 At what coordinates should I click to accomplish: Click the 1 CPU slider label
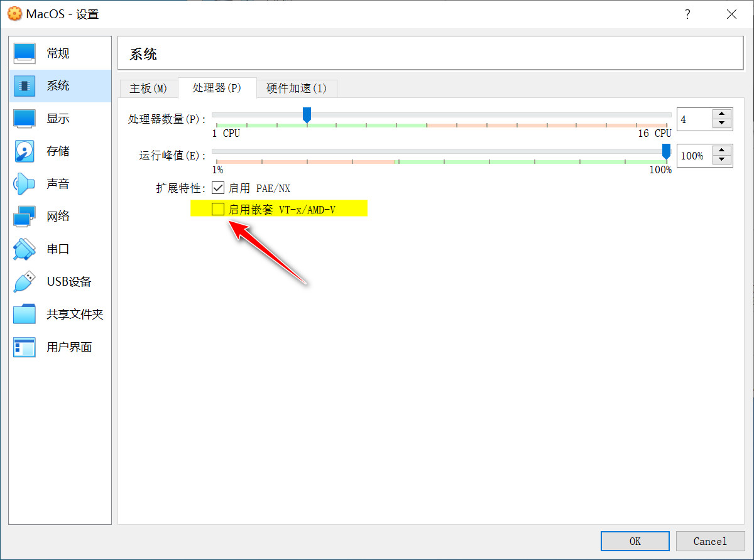(x=226, y=134)
